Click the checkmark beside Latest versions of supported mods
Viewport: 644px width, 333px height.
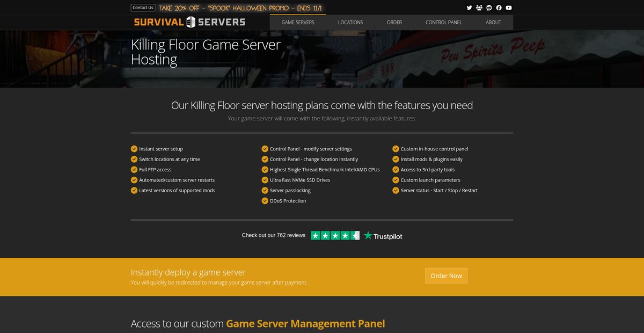click(134, 191)
